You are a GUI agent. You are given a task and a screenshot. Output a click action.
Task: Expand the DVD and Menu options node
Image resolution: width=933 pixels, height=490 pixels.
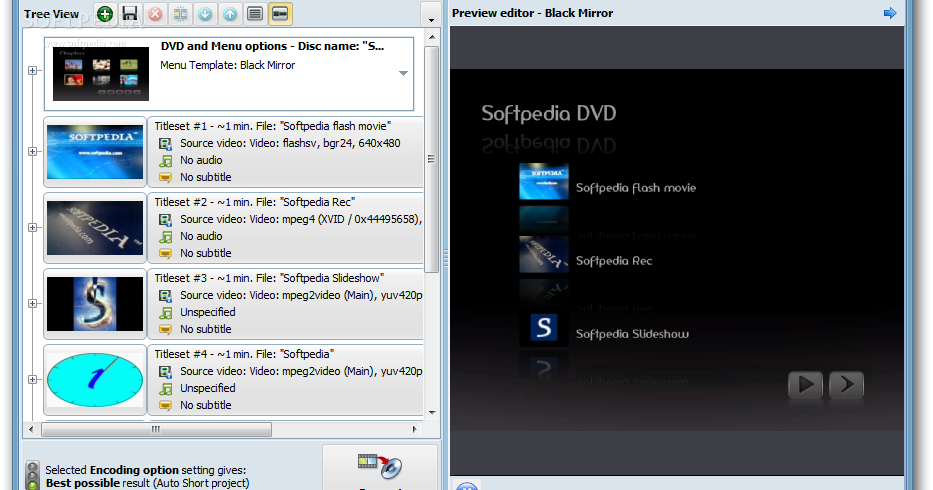33,71
